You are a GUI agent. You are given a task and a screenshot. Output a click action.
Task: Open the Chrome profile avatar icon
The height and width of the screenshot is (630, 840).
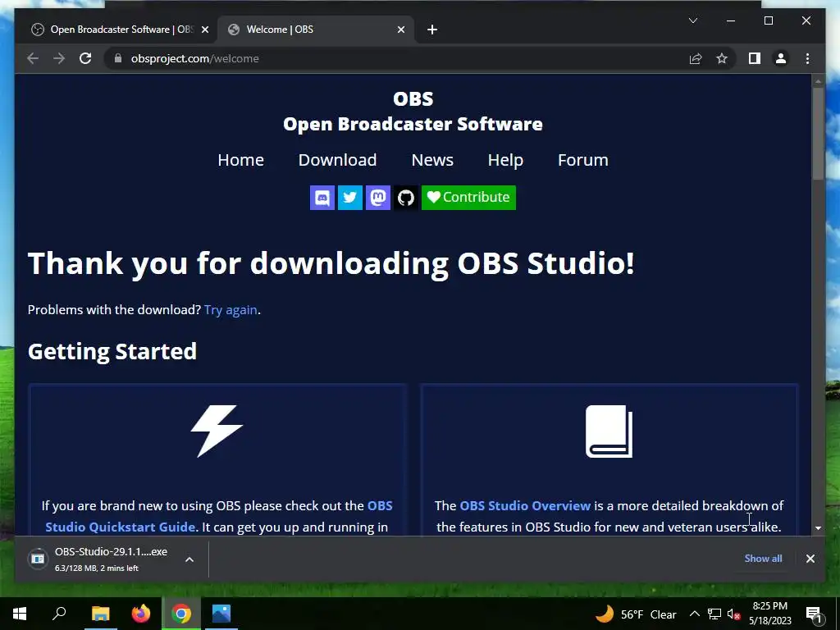pos(781,58)
